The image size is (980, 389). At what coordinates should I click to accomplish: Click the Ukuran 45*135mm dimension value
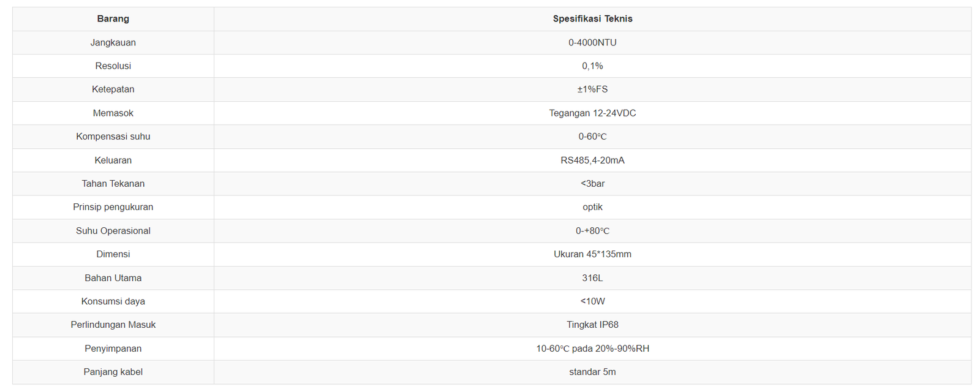[592, 254]
